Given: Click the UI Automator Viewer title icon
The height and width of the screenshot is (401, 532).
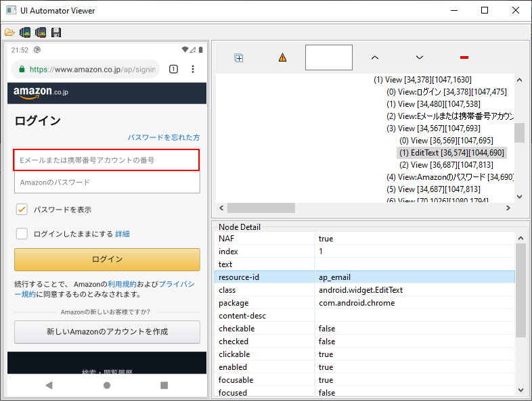Looking at the screenshot, I should (x=12, y=10).
